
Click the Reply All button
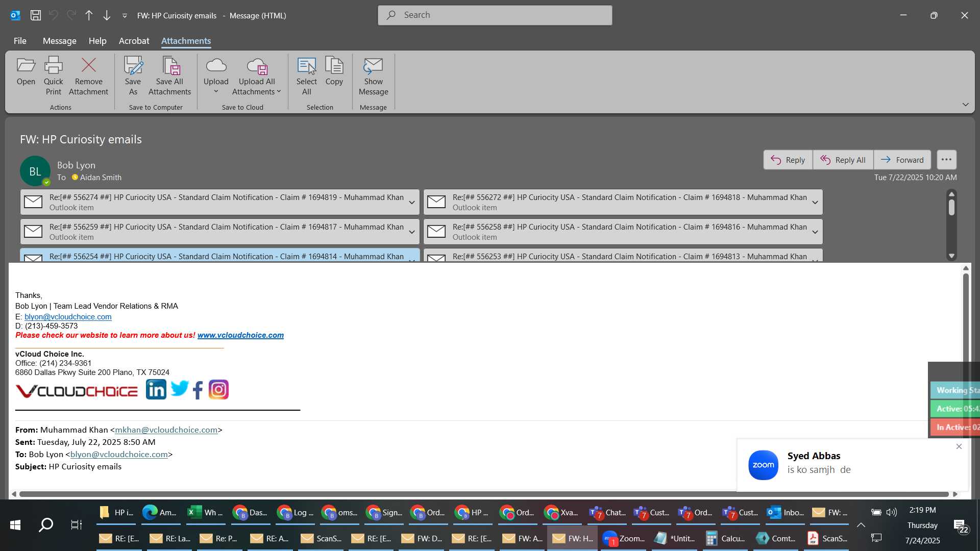pos(843,160)
